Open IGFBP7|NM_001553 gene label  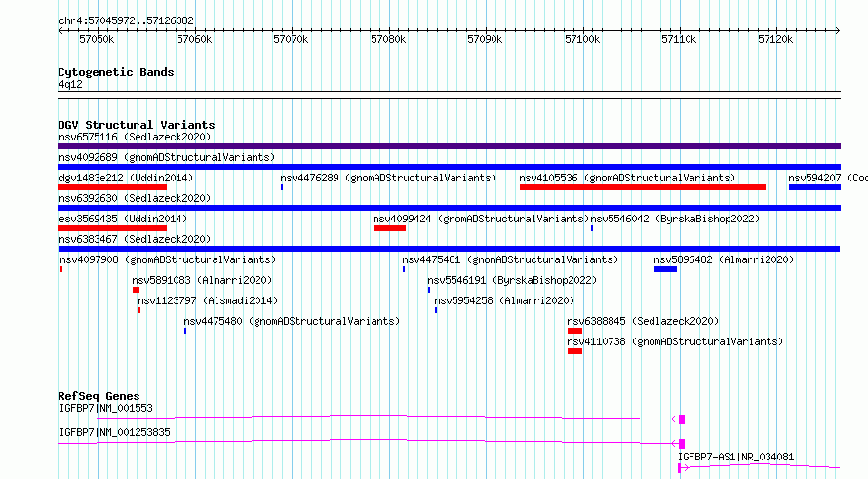[x=105, y=408]
